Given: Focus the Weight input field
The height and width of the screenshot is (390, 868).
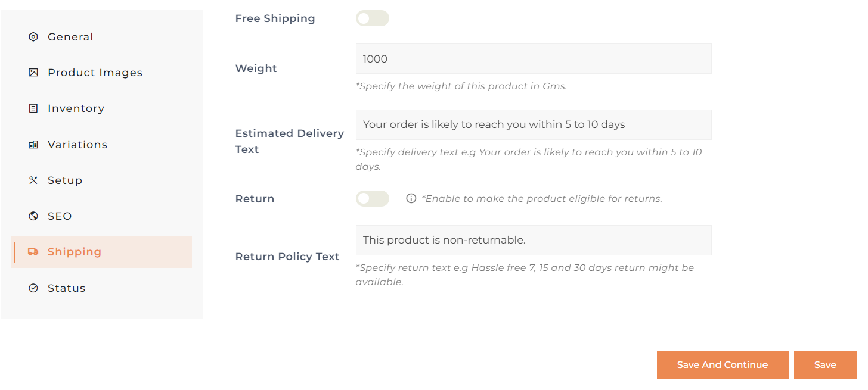Looking at the screenshot, I should pos(534,59).
